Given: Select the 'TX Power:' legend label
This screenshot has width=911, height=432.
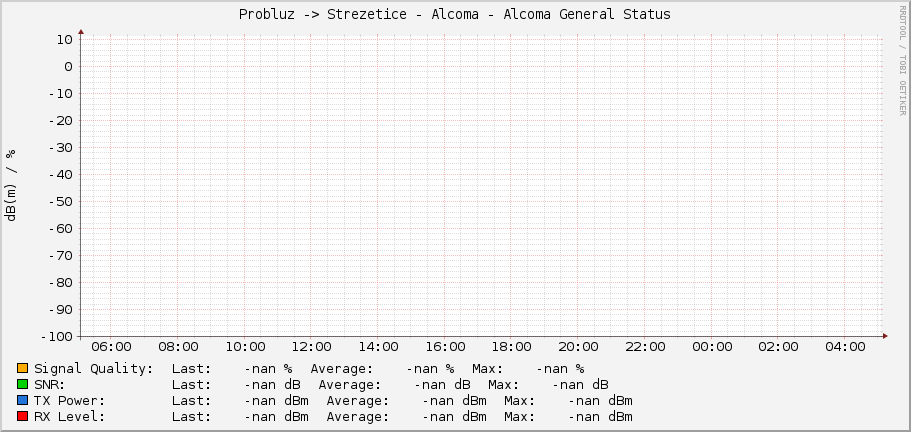Looking at the screenshot, I should point(70,401).
